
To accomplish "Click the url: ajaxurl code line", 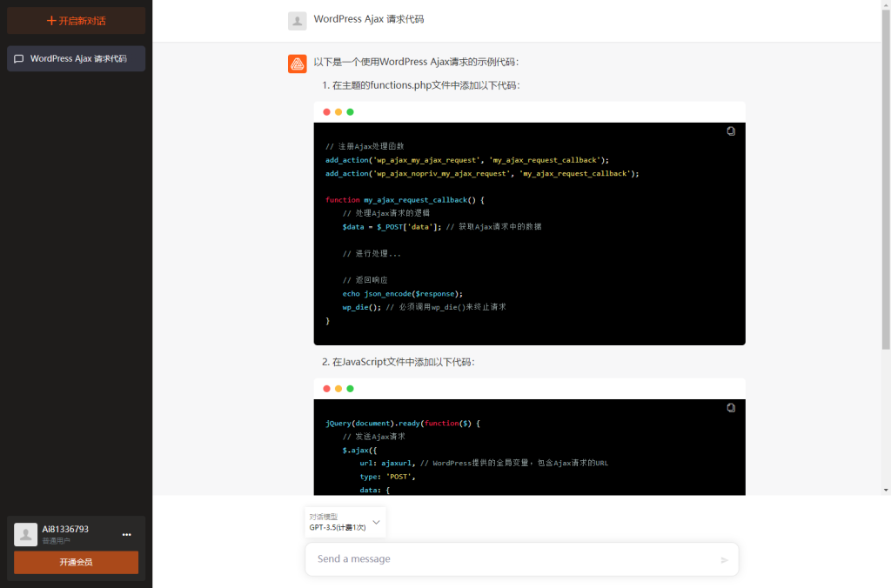I will (484, 463).
